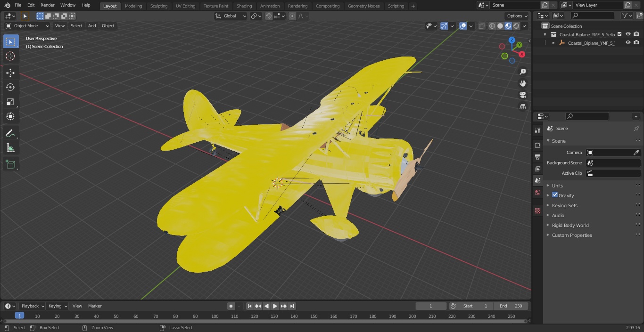Open the Tool properties tab
The height and width of the screenshot is (332, 644).
(537, 130)
